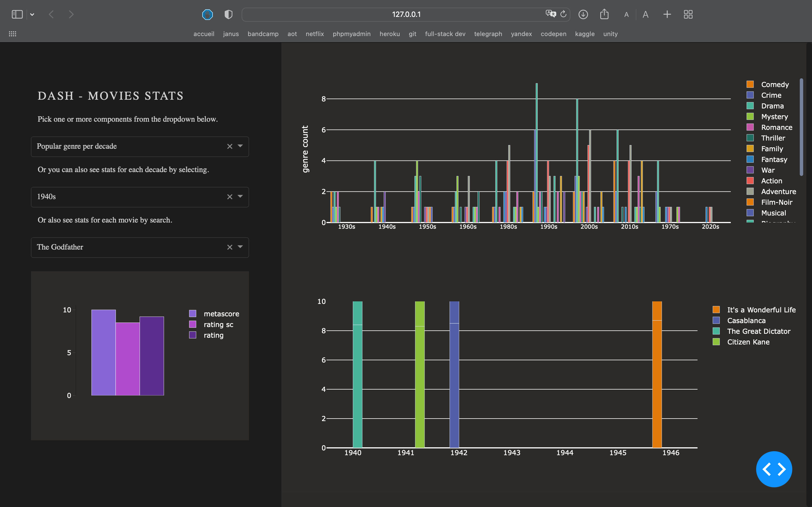Open the netflix bookmark
Viewport: 812px width, 507px height.
pyautogui.click(x=314, y=34)
